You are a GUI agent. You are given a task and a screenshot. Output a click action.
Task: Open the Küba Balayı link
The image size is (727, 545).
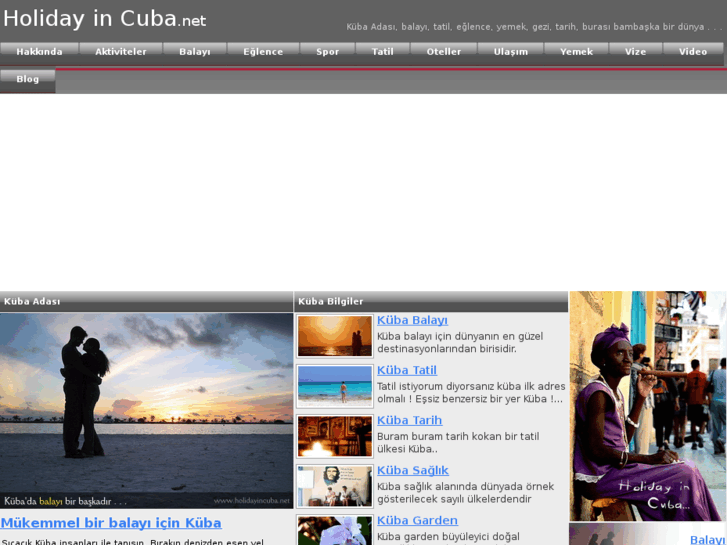point(412,320)
